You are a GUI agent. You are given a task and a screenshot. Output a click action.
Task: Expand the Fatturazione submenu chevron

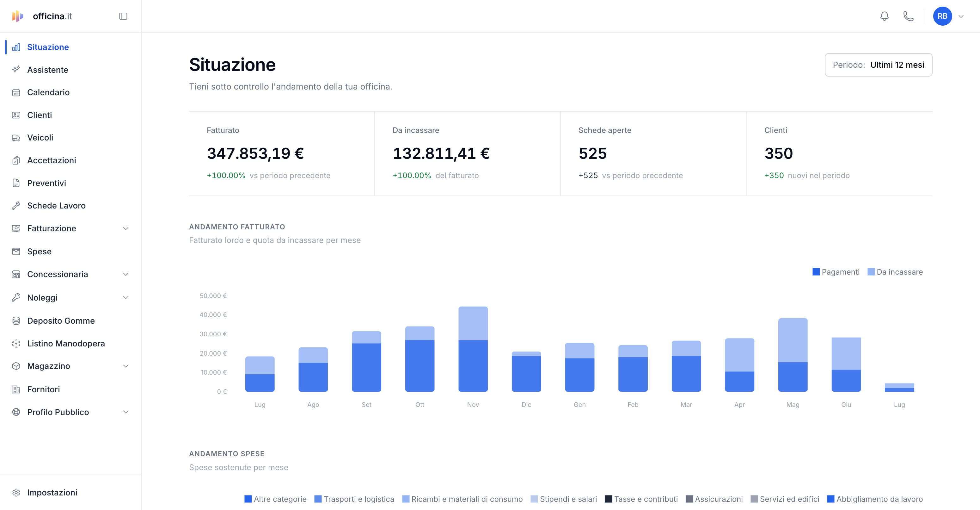pyautogui.click(x=126, y=228)
